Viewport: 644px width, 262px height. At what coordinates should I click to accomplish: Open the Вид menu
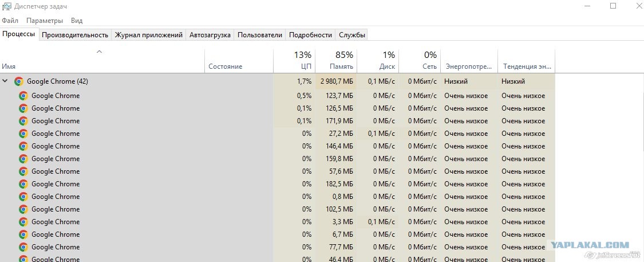(77, 21)
